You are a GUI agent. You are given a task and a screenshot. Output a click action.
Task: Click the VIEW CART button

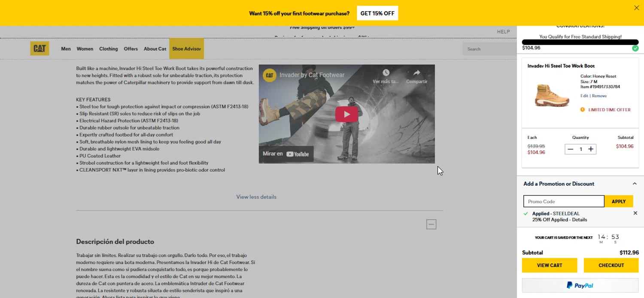pyautogui.click(x=550, y=265)
